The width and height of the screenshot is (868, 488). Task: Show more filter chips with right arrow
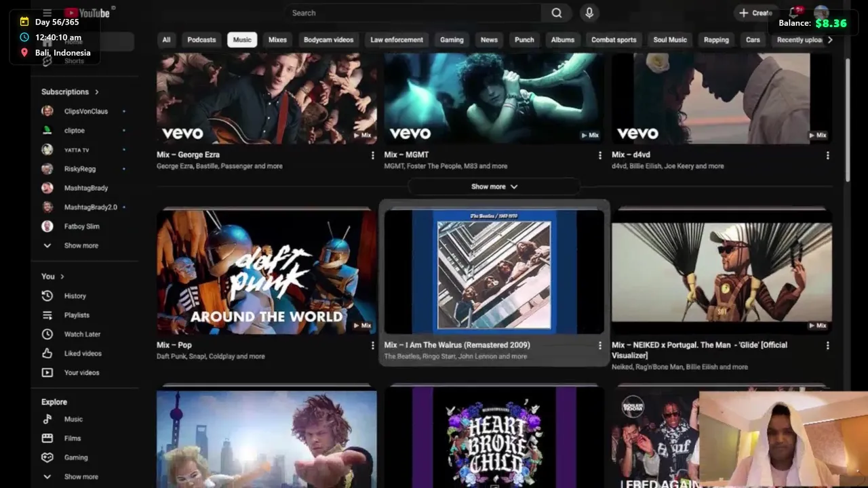830,39
